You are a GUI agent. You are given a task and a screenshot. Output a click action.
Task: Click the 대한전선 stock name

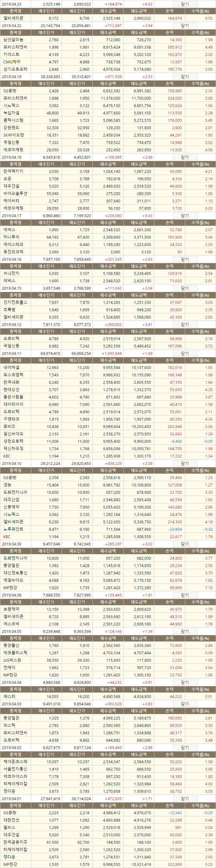tap(11, 820)
